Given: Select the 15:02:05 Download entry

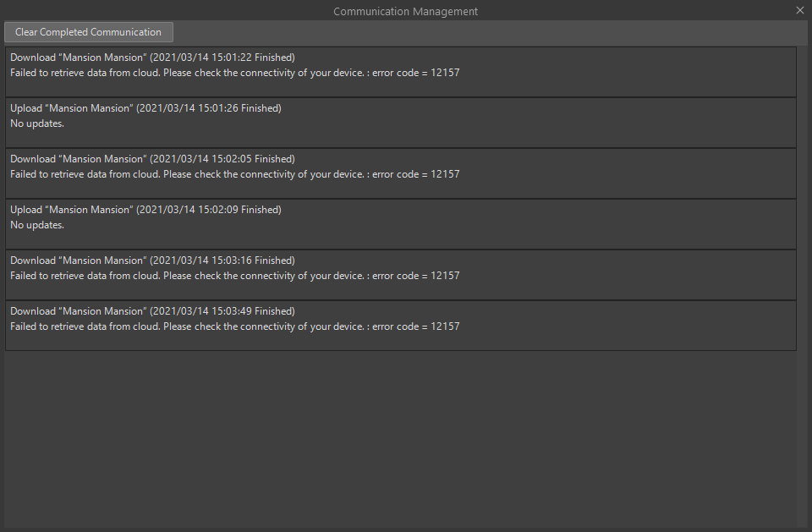Looking at the screenshot, I should point(400,173).
